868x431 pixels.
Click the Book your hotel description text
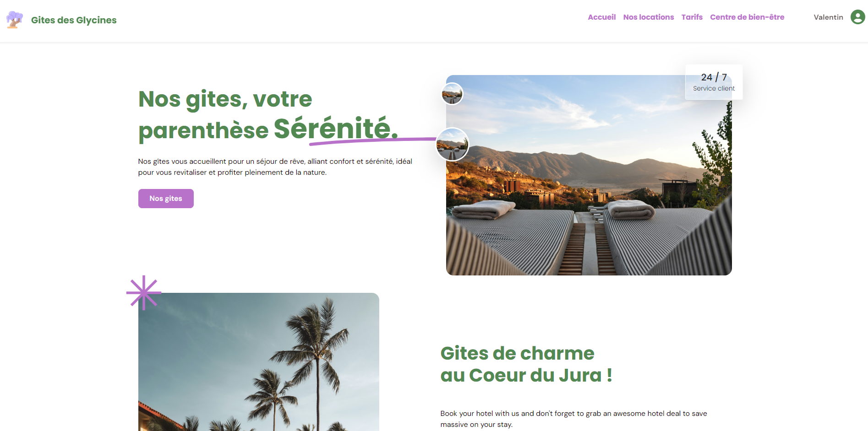[573, 419]
